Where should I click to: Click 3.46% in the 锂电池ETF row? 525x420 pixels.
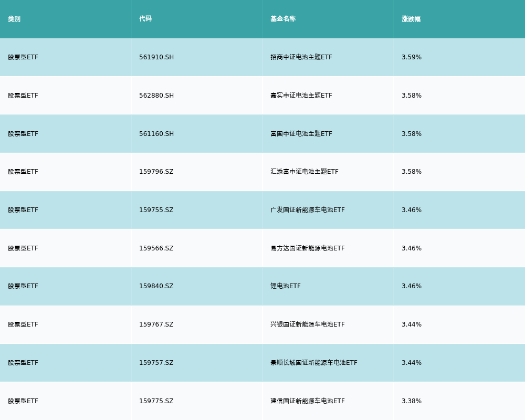412,286
